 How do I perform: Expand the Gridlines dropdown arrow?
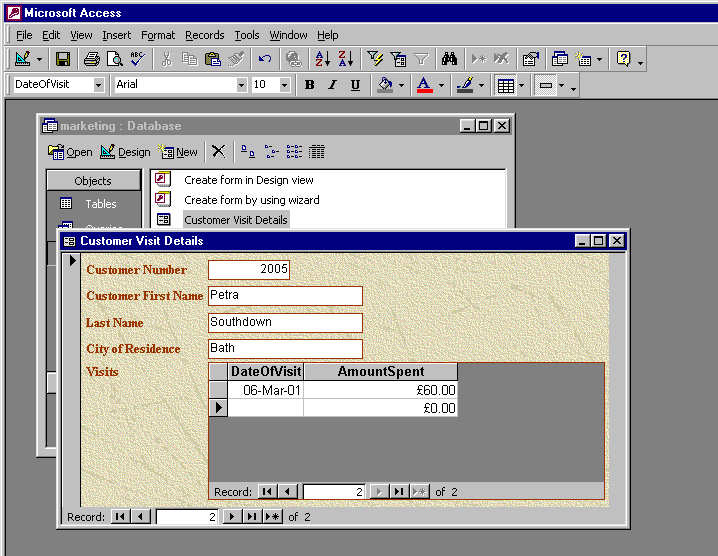coord(522,85)
